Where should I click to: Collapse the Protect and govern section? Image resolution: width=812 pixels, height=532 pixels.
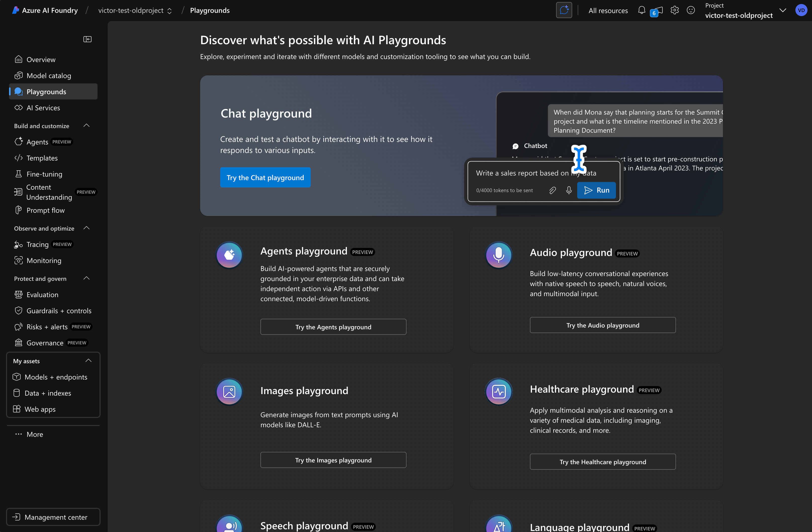tap(87, 278)
